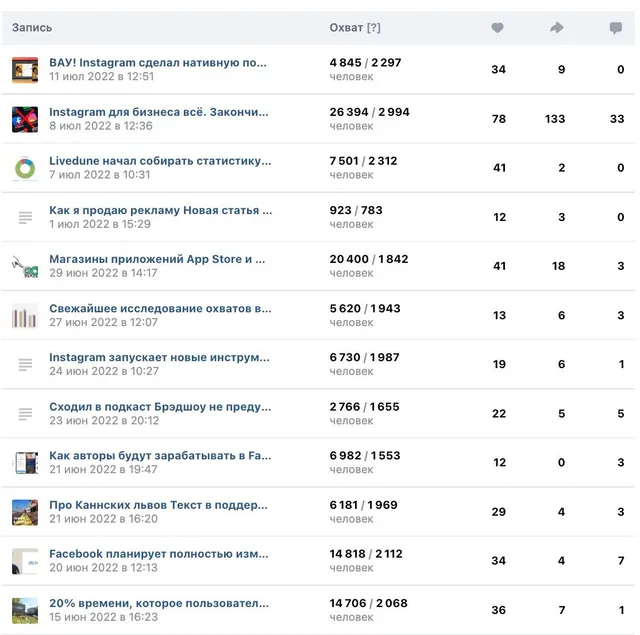This screenshot has height=635, width=640.
Task: Click text icon of Сходил в подкаст post
Action: pos(25,414)
